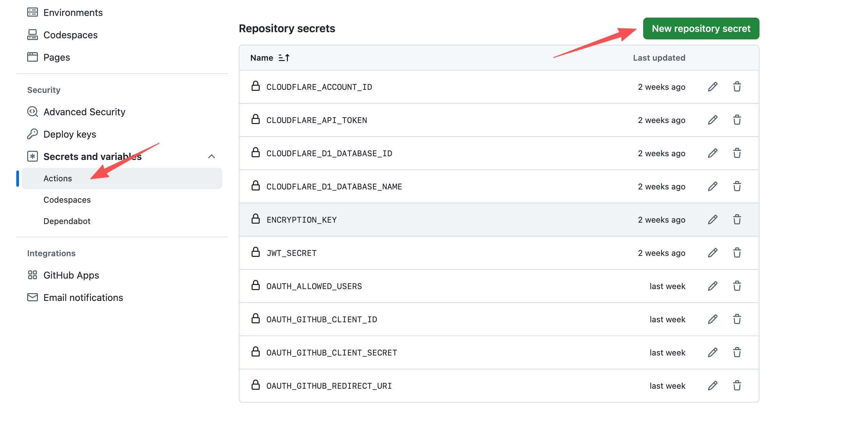Screen dimensions: 868x427
Task: Delete the CLOUDFLARE_API_TOKEN secret trash icon
Action: (737, 120)
